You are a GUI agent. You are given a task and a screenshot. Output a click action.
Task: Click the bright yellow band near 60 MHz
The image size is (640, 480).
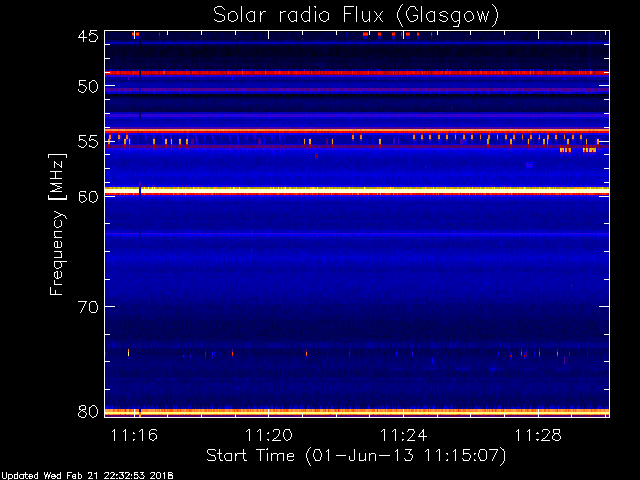click(357, 190)
